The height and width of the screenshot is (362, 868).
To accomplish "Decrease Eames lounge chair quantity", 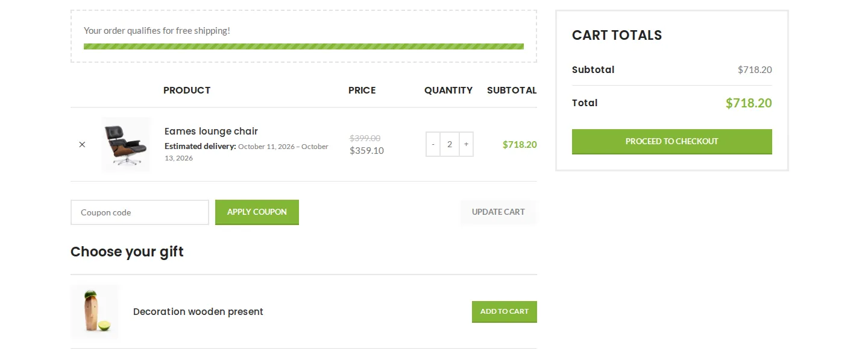I will pyautogui.click(x=433, y=144).
